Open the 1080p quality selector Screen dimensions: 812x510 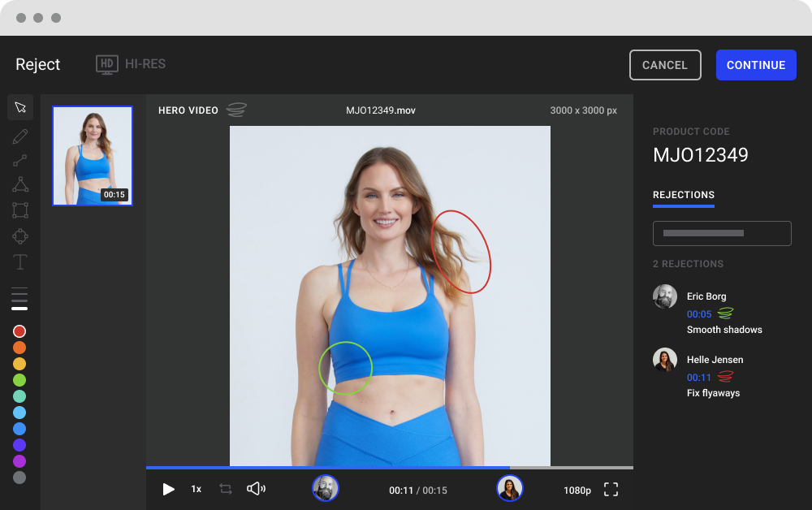click(x=577, y=491)
